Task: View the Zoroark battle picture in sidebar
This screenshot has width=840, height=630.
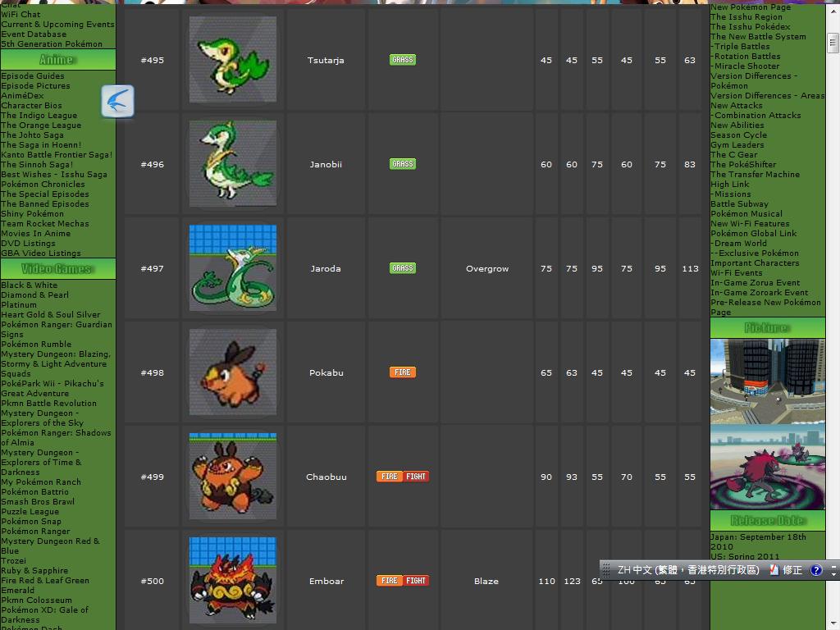Action: (x=767, y=467)
